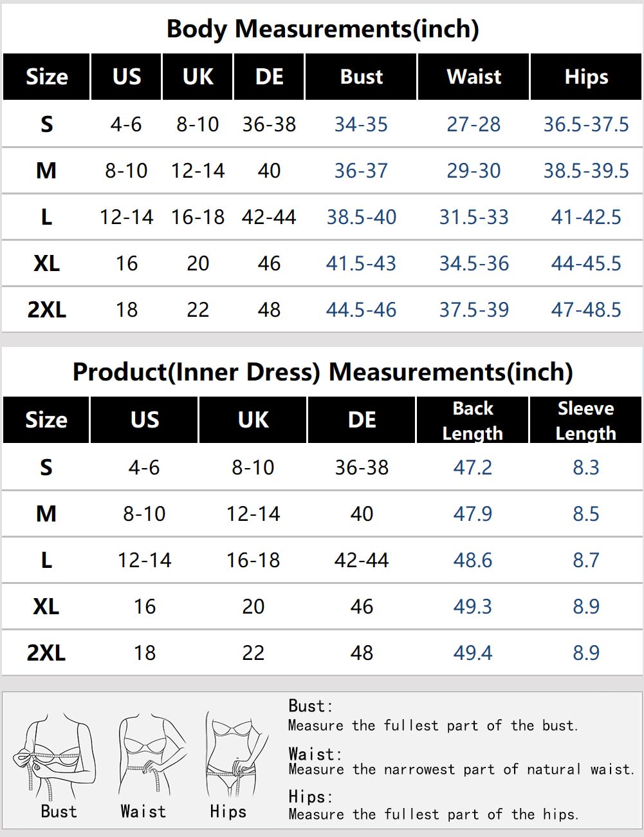Viewport: 644px width, 837px height.
Task: Select bust value 38.5-40 for size L
Action: 361,217
